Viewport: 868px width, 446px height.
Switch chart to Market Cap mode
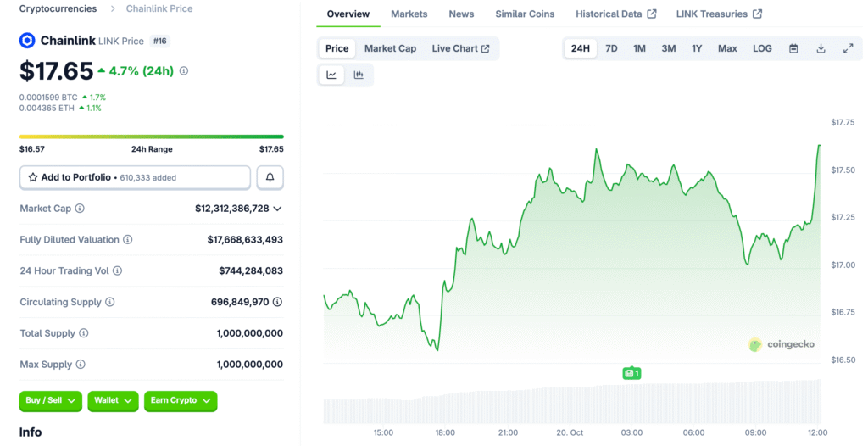(390, 48)
